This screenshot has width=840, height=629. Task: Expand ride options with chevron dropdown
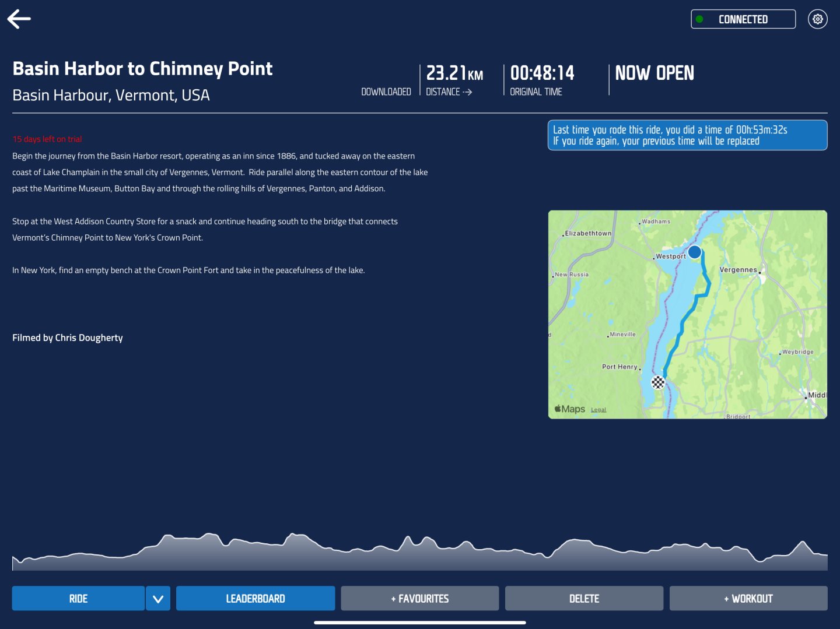(158, 599)
